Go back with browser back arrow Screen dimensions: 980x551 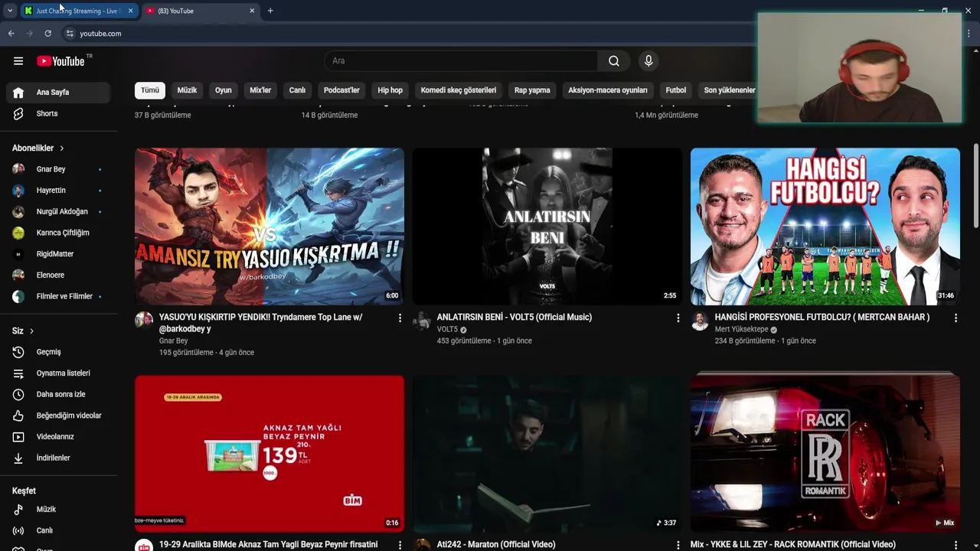(11, 34)
